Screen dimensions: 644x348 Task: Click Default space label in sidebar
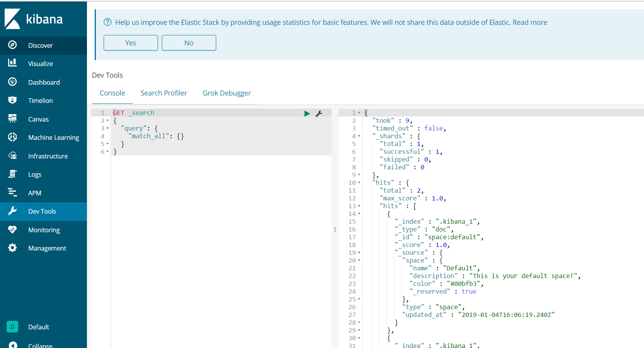[39, 327]
